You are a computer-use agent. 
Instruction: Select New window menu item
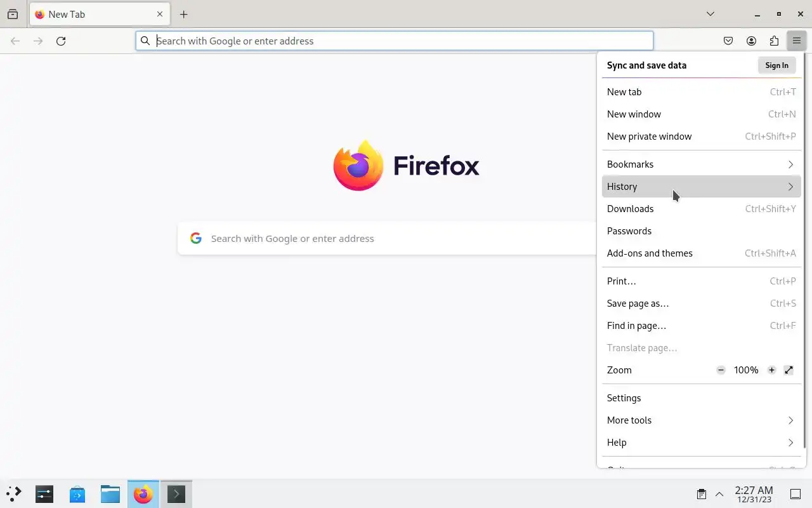click(x=702, y=114)
